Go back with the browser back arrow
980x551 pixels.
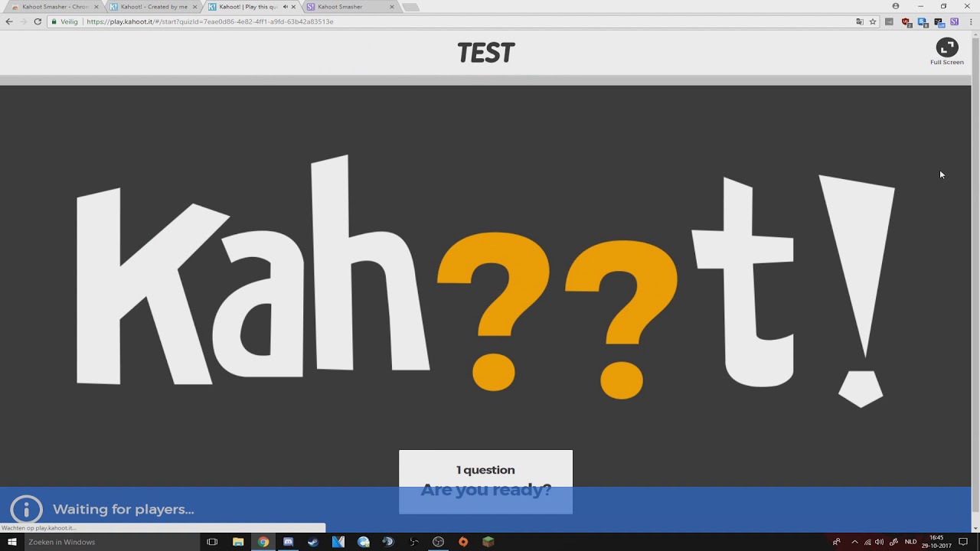point(9,21)
